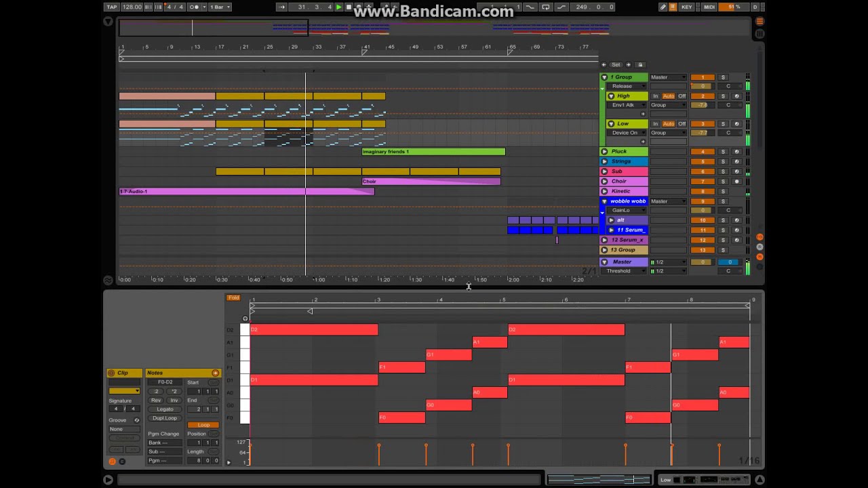Unfold the 11 Serum_ track
Screen dimensions: 868x488
pos(611,230)
